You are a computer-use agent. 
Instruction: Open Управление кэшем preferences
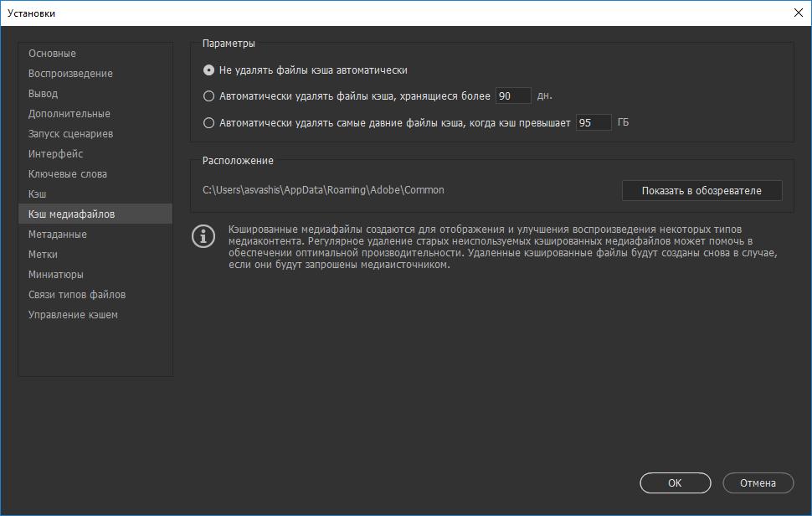click(x=73, y=315)
